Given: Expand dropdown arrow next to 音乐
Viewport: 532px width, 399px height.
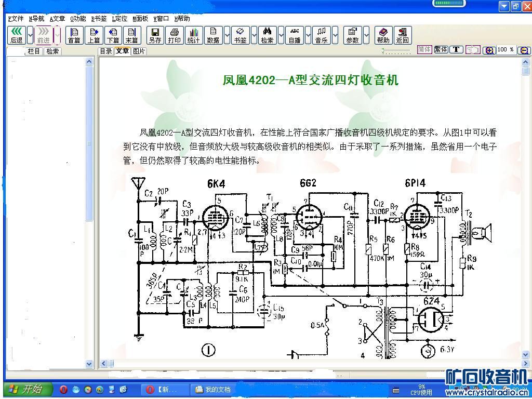Looking at the screenshot, I should (x=335, y=35).
